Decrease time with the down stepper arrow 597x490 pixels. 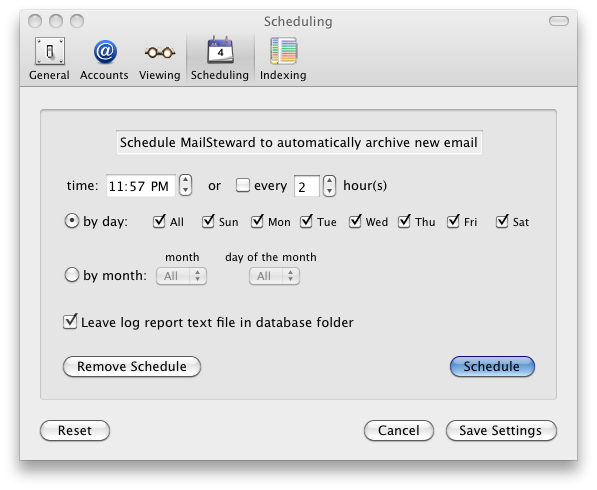185,190
